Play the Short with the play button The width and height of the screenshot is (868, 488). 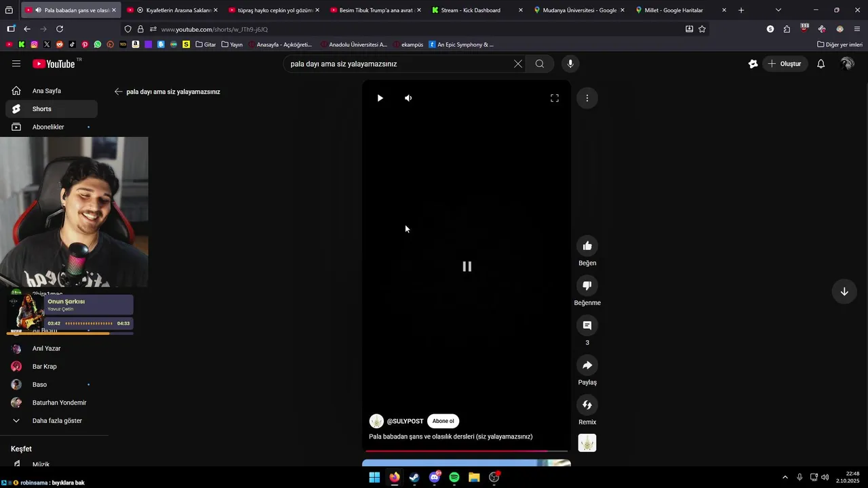tap(380, 98)
